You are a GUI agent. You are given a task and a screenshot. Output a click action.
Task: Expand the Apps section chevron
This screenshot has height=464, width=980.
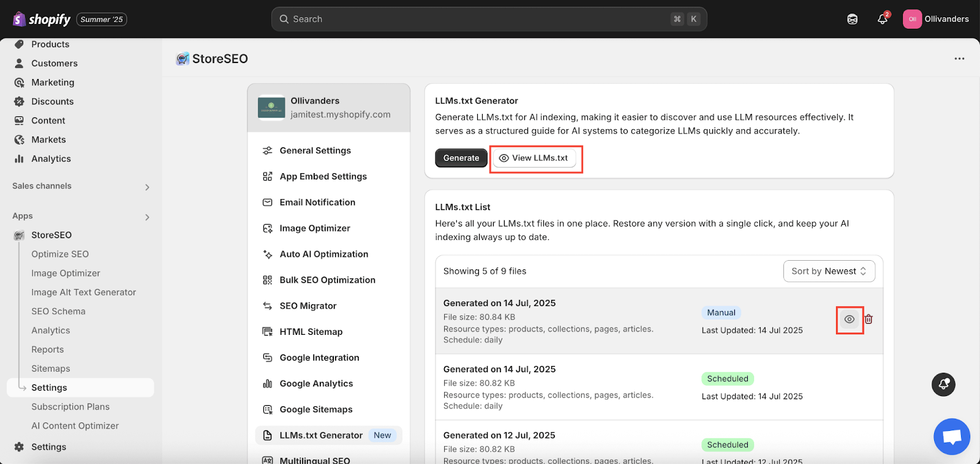pos(147,217)
